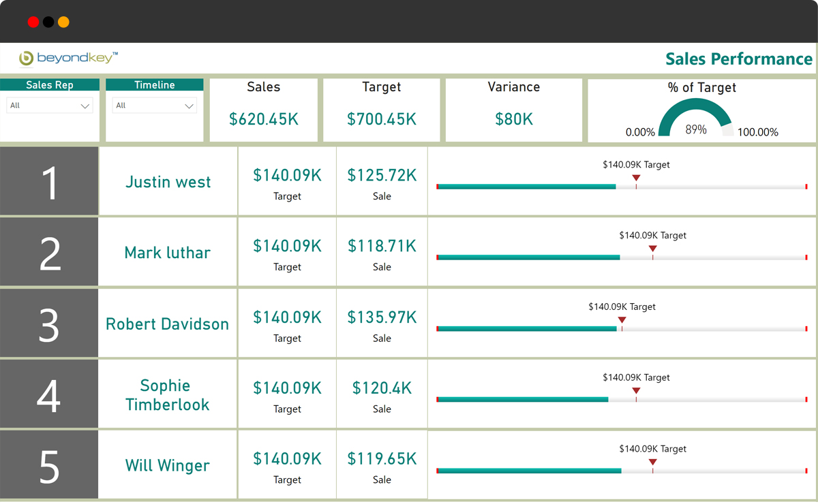This screenshot has height=504, width=818.
Task: Click Justin west's red target marker triangle
Action: tap(636, 178)
